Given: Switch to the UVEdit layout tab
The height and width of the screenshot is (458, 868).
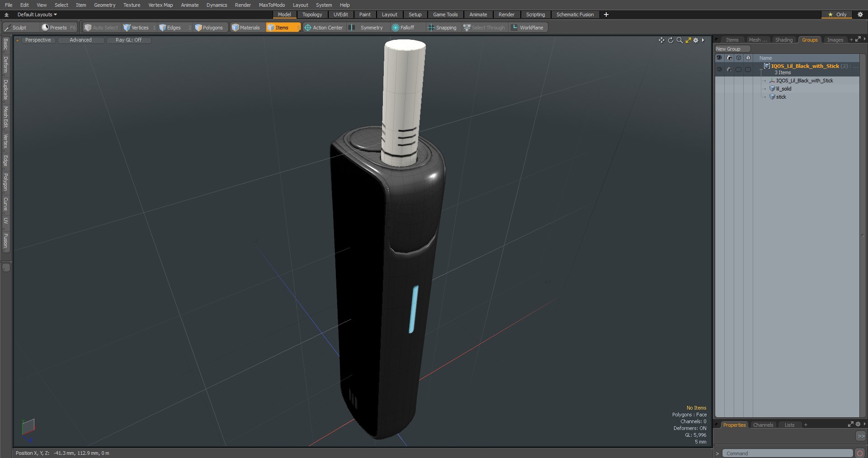Looking at the screenshot, I should point(340,14).
